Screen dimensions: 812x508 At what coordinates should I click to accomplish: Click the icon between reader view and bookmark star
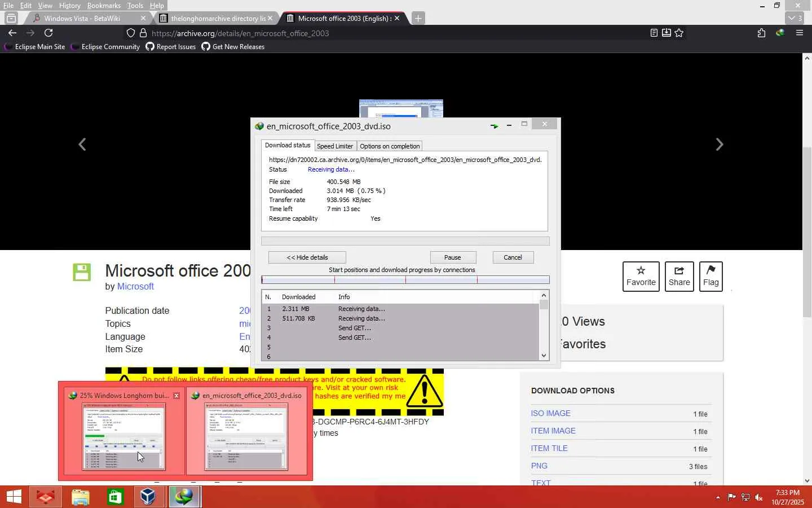tap(666, 33)
